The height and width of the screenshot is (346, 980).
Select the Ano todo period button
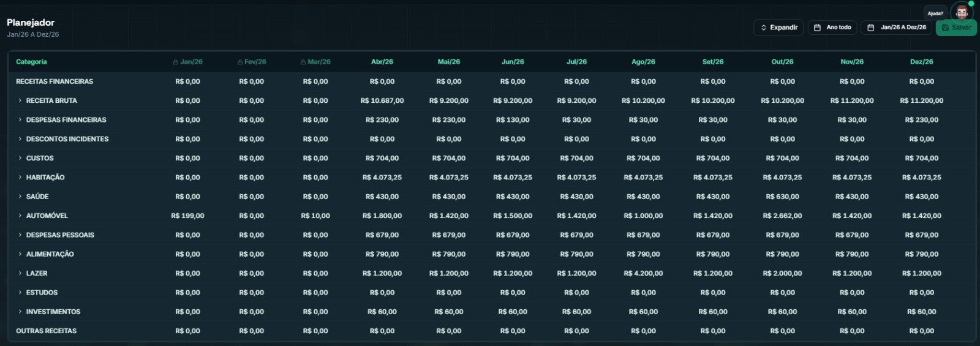point(832,28)
